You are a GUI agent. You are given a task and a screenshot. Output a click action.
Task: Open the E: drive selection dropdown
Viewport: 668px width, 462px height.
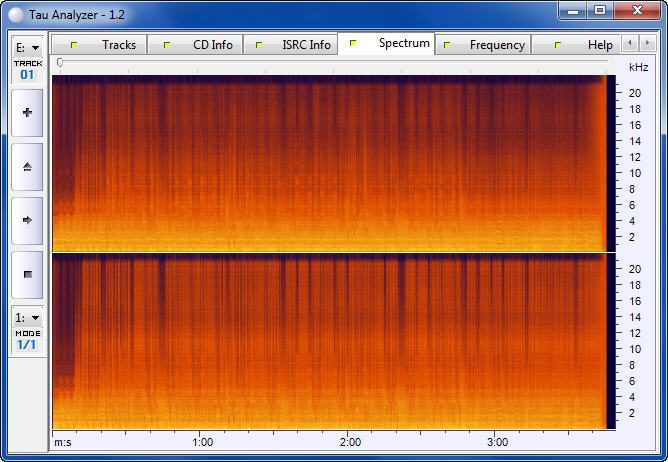pyautogui.click(x=27, y=47)
